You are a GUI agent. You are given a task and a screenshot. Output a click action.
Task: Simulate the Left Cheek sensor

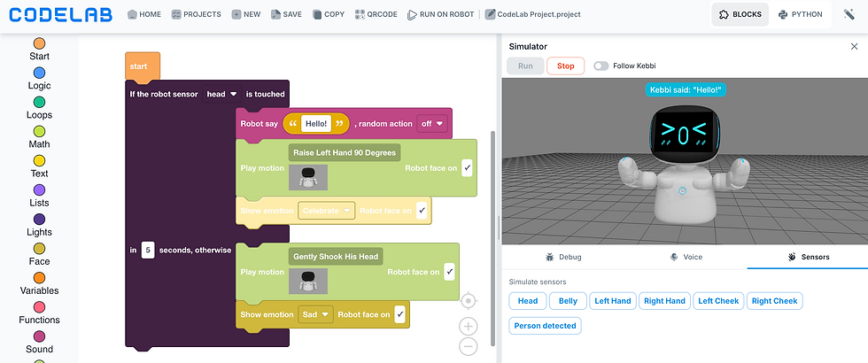[718, 301]
